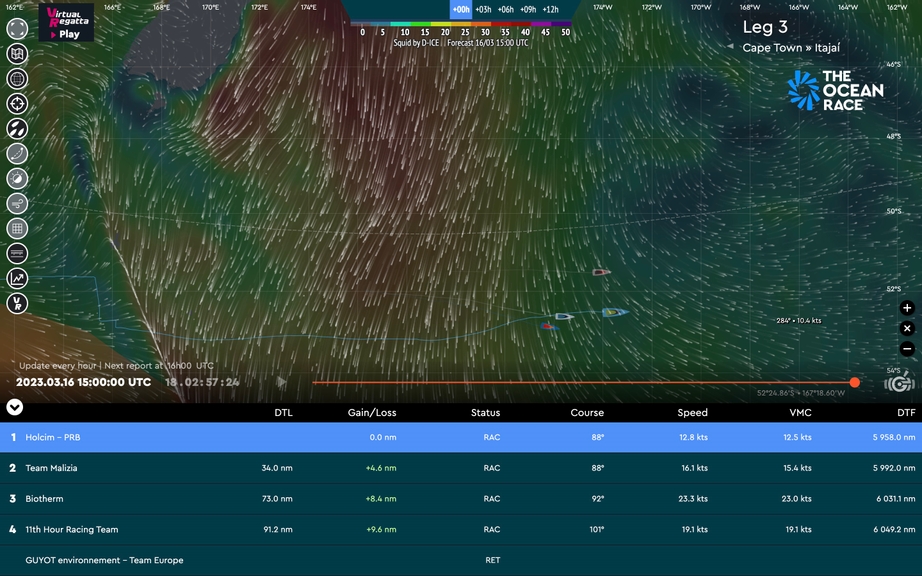Viewport: 922px width, 576px height.
Task: Switch to the globe view icon
Action: tap(17, 79)
